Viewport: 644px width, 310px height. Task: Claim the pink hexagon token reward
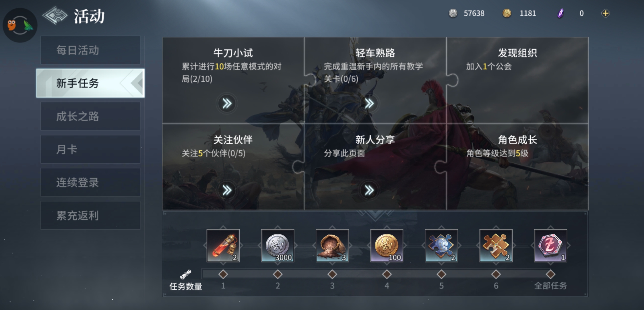tap(550, 246)
